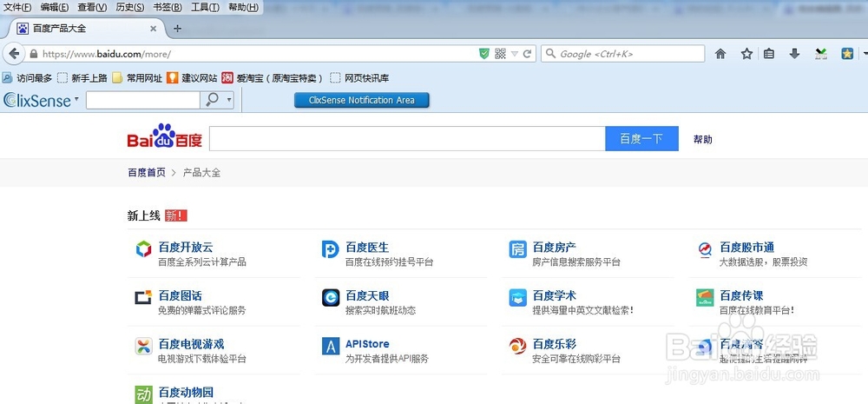Screen dimensions: 868x404
Task: Click the 百度图话 product icon
Action: [143, 298]
